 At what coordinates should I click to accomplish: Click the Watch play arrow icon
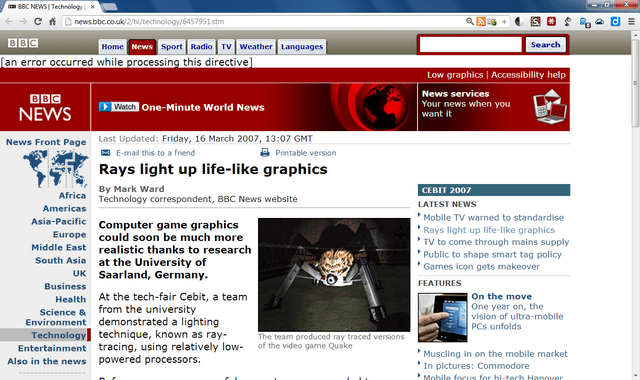click(x=105, y=107)
